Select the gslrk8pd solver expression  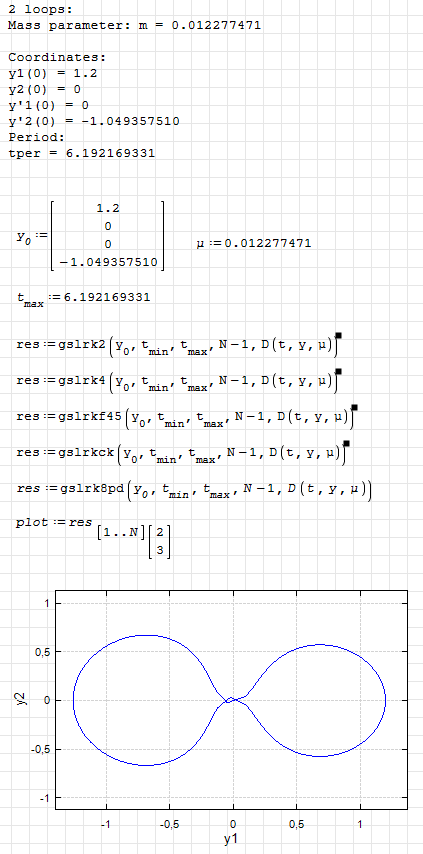pyautogui.click(x=194, y=490)
